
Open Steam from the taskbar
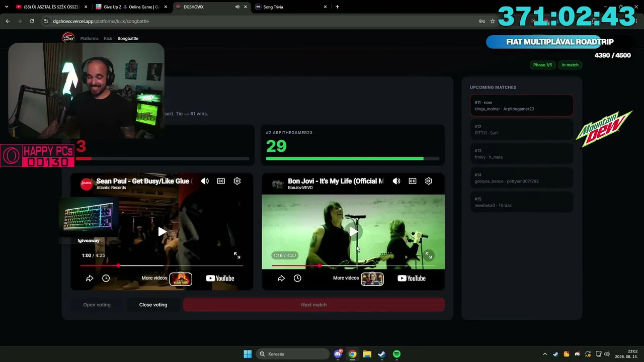pos(382,354)
